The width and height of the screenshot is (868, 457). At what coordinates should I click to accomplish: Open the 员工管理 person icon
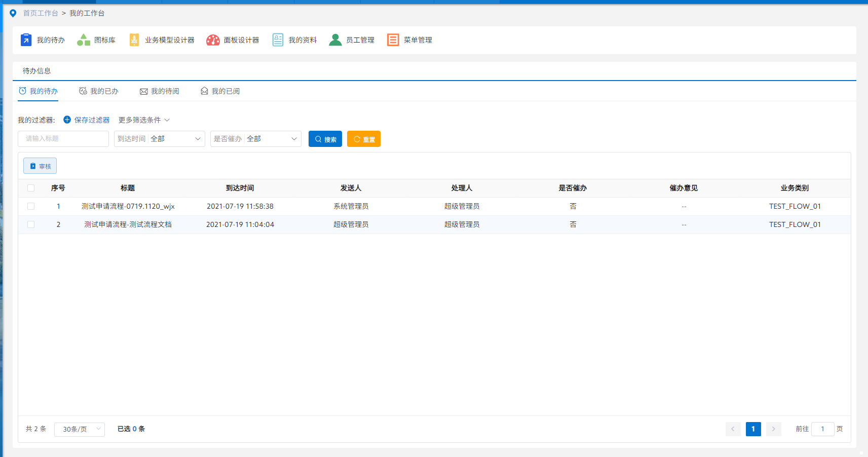(335, 40)
